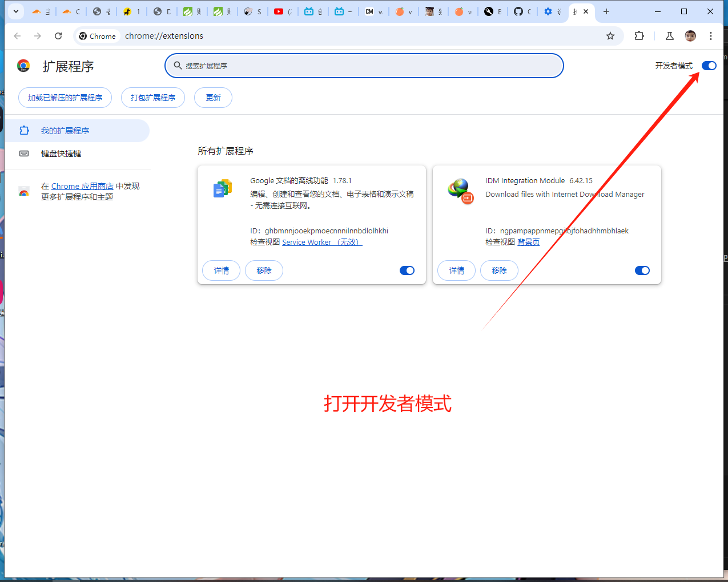Click the 打包扩展程序 button

click(153, 98)
